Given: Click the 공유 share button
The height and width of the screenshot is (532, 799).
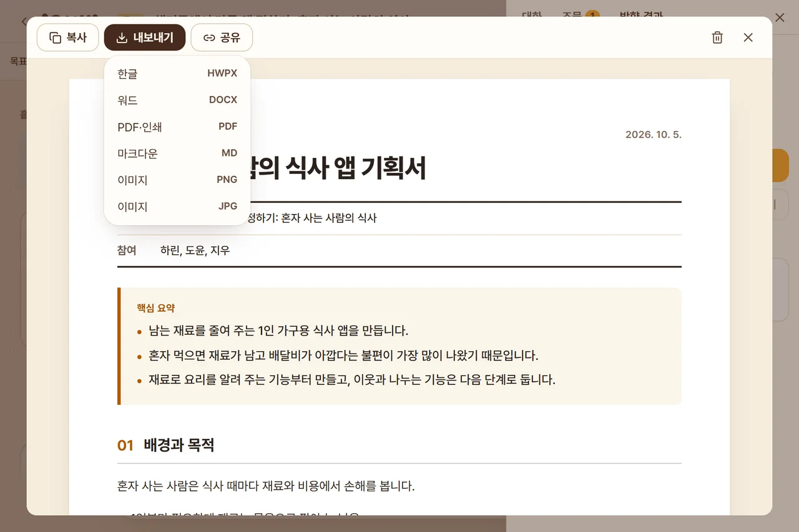Looking at the screenshot, I should [x=222, y=37].
